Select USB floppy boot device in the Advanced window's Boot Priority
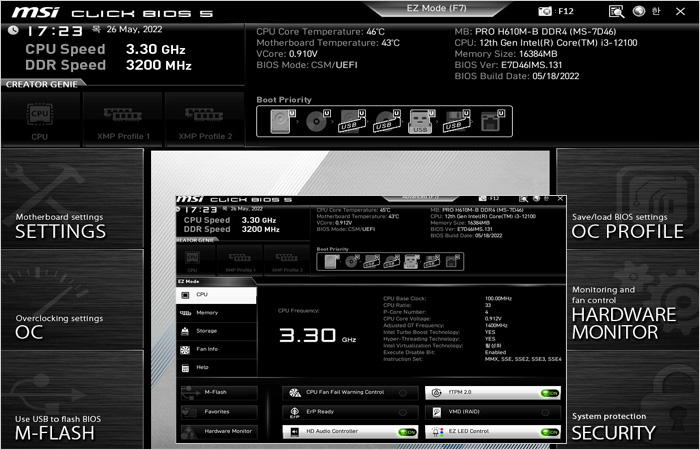700x450 pixels. [456, 121]
